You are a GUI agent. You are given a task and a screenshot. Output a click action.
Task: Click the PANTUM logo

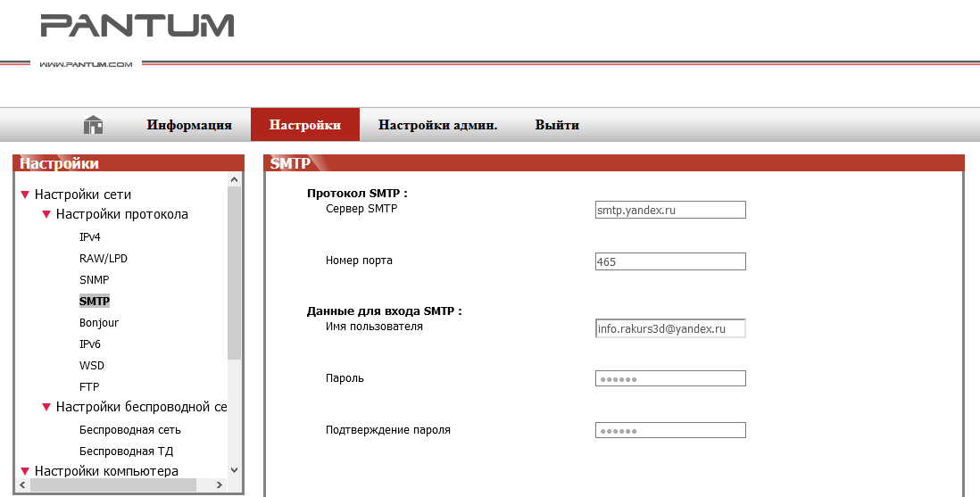137,26
